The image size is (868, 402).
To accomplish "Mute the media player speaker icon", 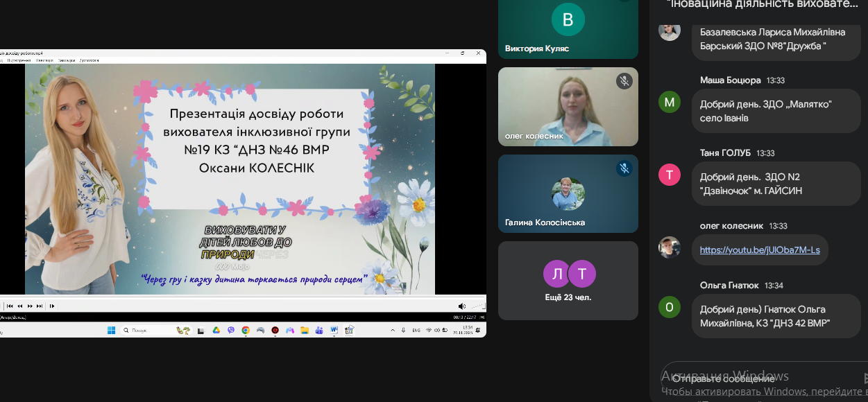I will click(x=461, y=306).
